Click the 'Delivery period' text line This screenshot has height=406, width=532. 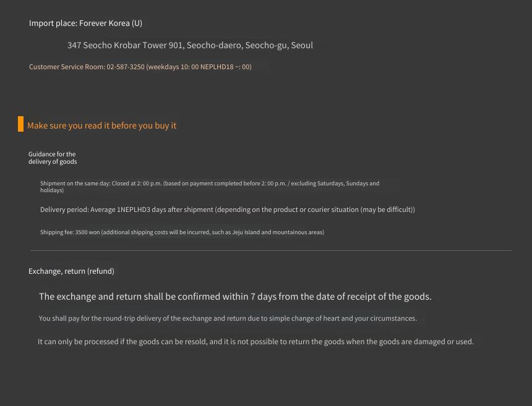point(227,209)
